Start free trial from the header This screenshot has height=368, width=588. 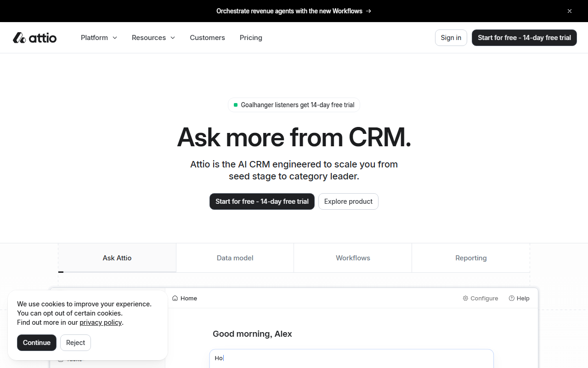[524, 38]
